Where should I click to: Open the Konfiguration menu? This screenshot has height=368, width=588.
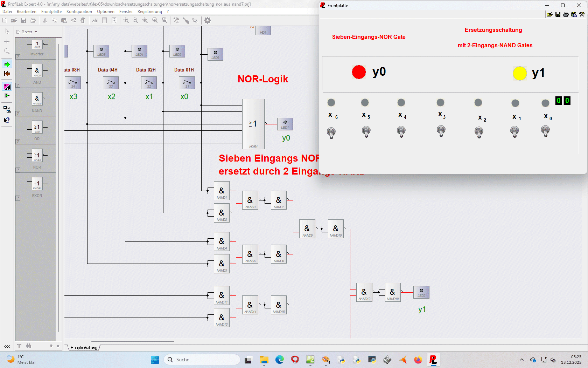point(79,12)
